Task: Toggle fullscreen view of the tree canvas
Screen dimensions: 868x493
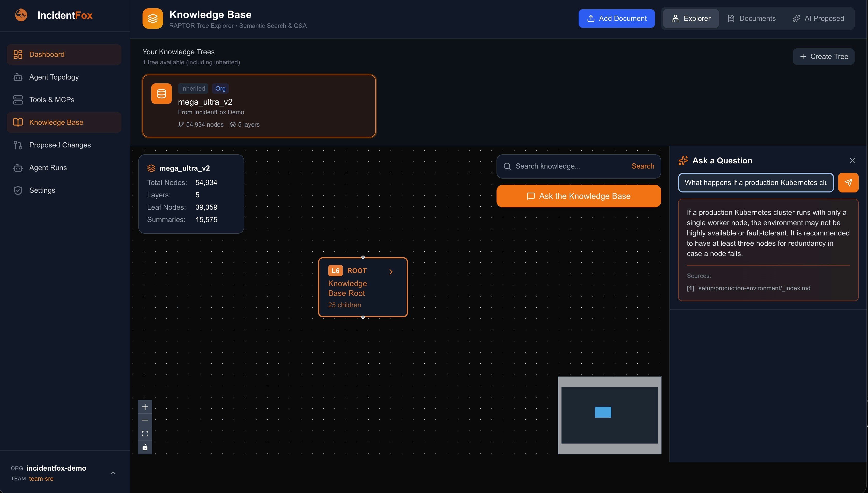Action: (x=145, y=433)
